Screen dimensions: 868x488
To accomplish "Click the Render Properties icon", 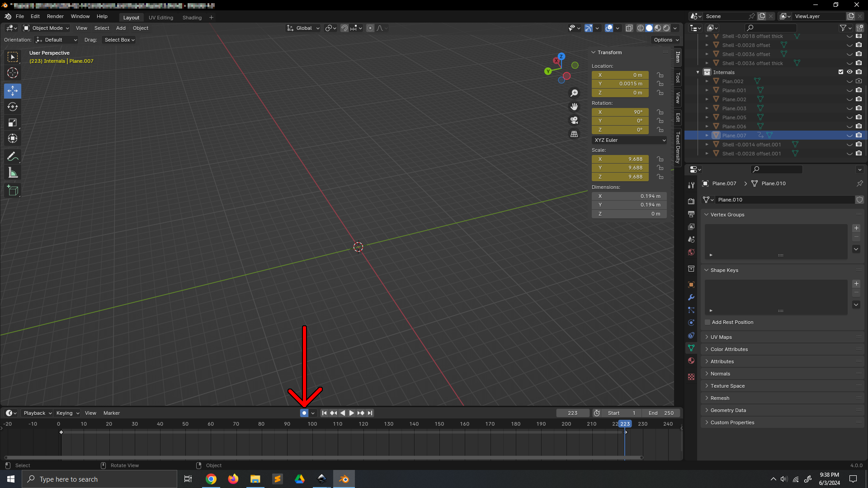I will (691, 200).
